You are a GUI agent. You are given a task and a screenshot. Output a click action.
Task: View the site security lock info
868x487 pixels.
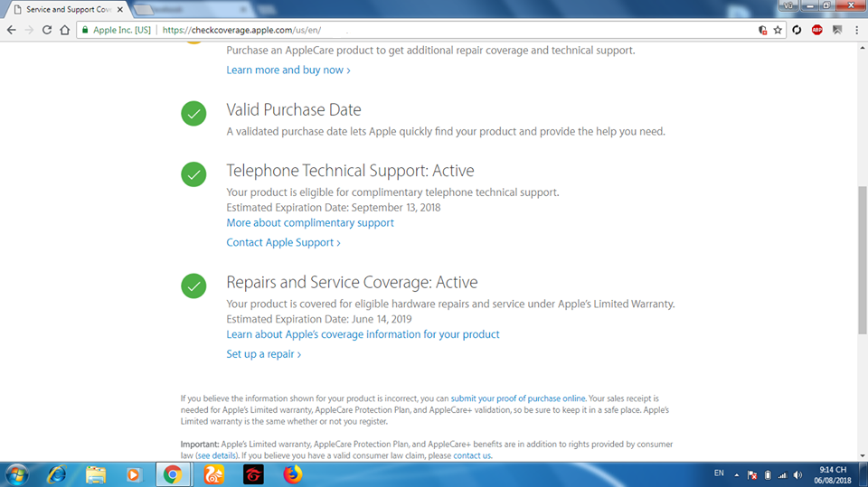tap(85, 30)
